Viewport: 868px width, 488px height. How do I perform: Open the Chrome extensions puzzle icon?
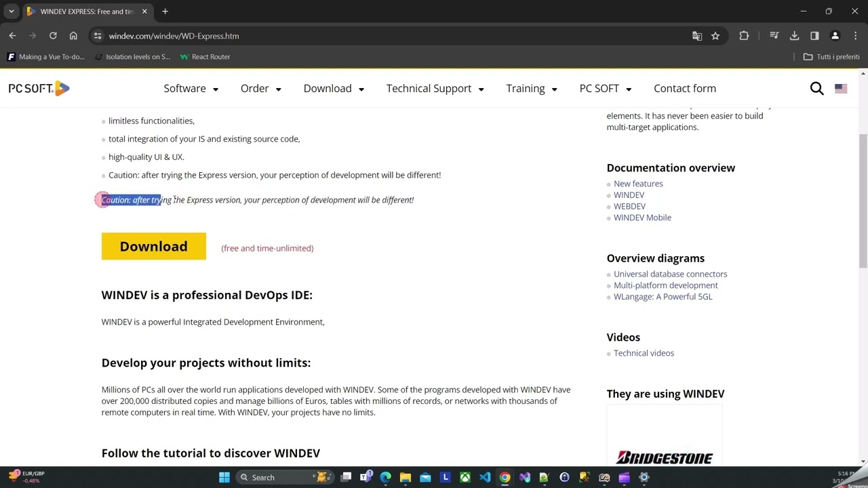[744, 36]
